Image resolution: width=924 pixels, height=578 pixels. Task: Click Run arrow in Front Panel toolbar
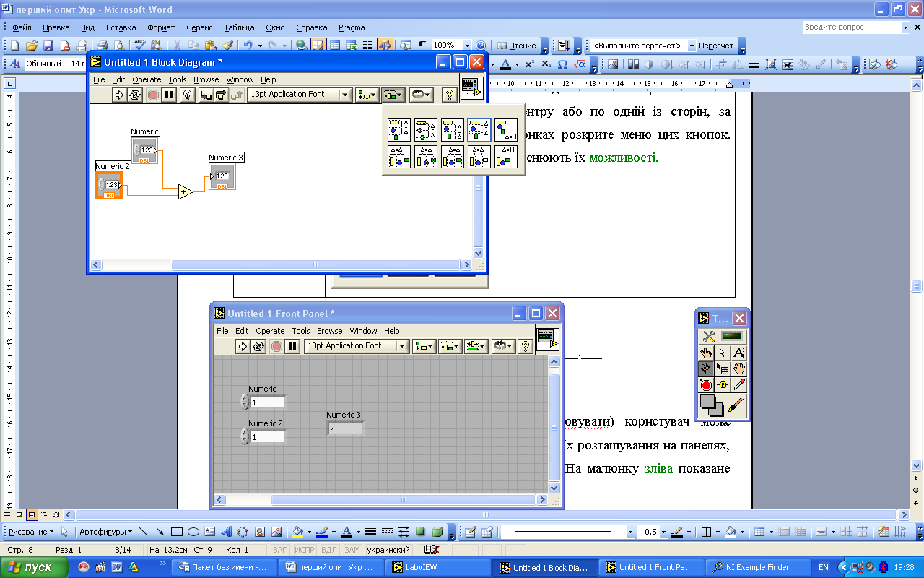(x=243, y=346)
